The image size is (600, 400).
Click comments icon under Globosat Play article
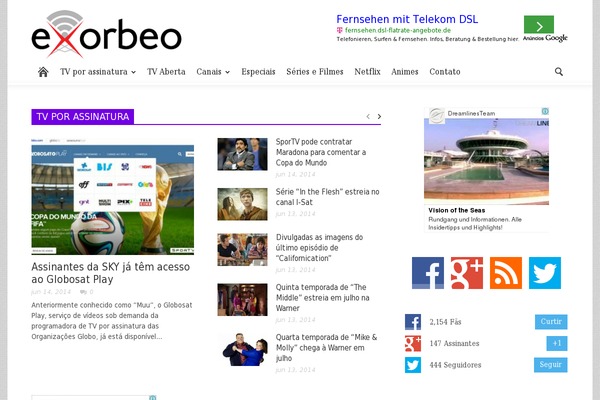83,292
